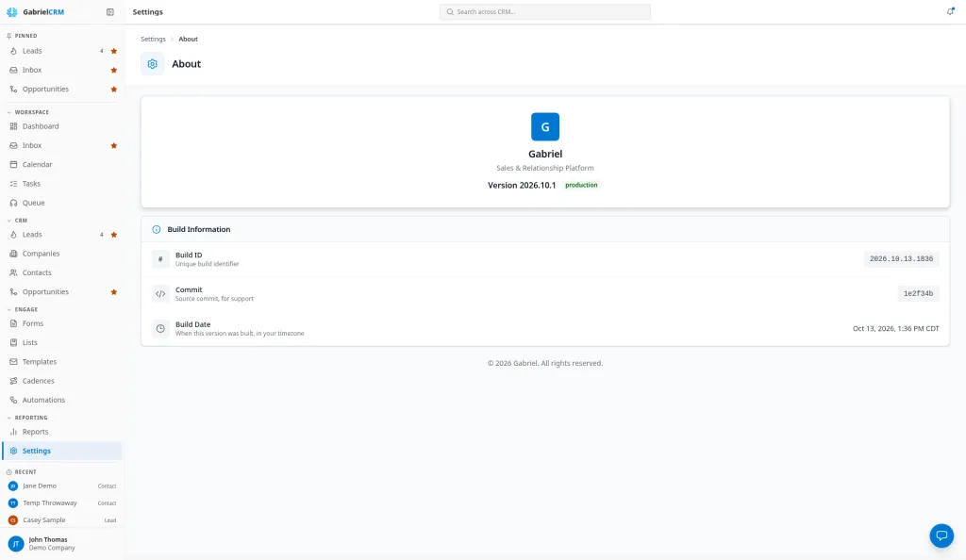Viewport: 966px width, 560px height.
Task: Click the Calendar icon in the sidebar
Action: pyautogui.click(x=13, y=164)
